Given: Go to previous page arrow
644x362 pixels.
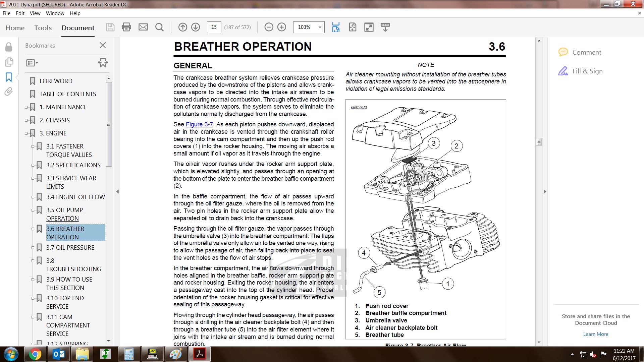Looking at the screenshot, I should click(x=182, y=27).
